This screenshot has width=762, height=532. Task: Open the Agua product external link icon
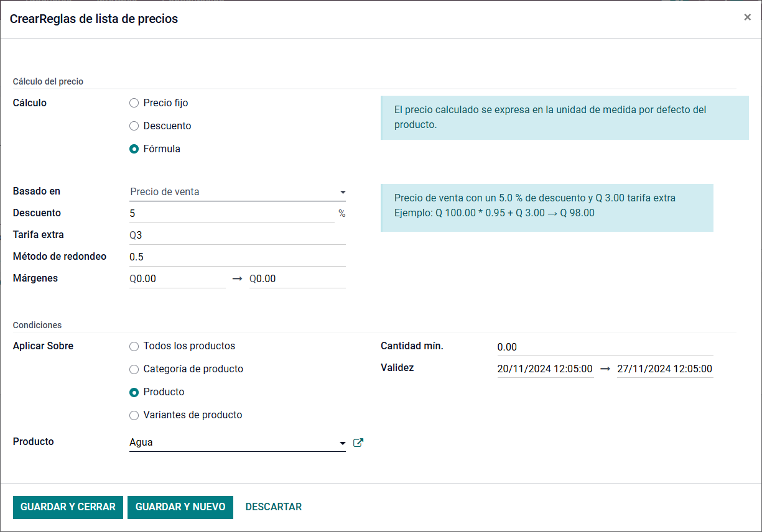[x=358, y=443]
